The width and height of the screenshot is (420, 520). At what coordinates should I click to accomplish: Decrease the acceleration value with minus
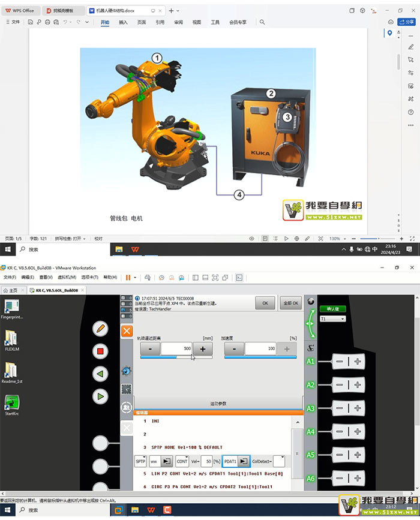pyautogui.click(x=234, y=349)
